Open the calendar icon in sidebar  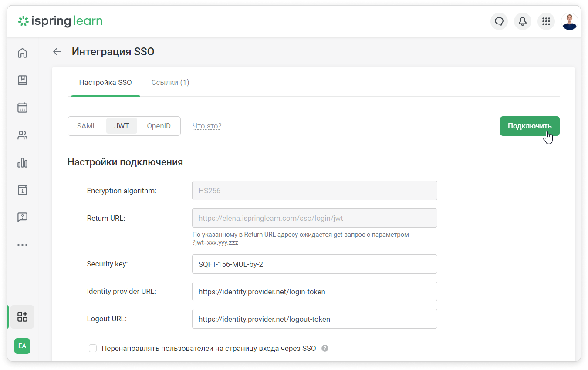coord(22,108)
